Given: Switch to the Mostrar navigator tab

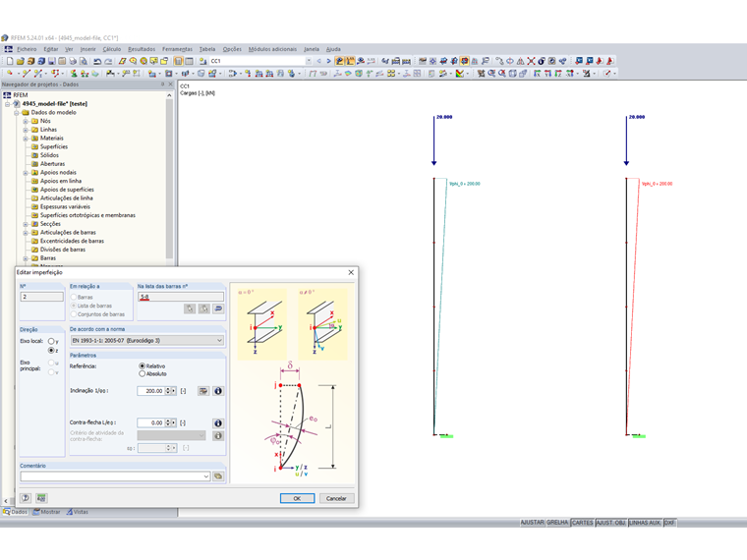Looking at the screenshot, I should coord(47,512).
